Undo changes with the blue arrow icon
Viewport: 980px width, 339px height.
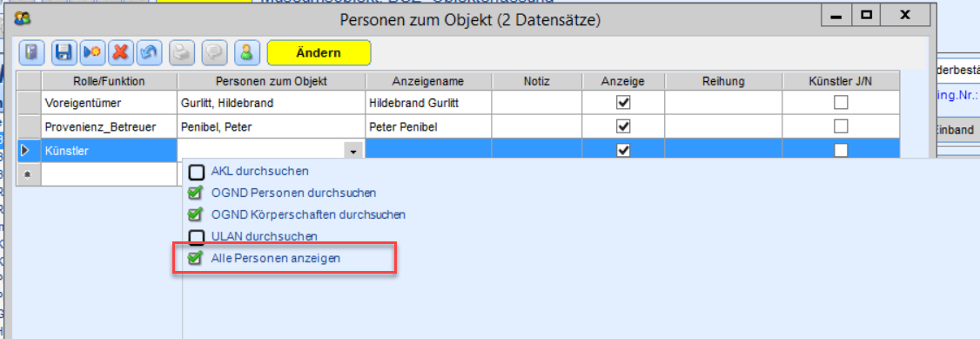pyautogui.click(x=149, y=53)
